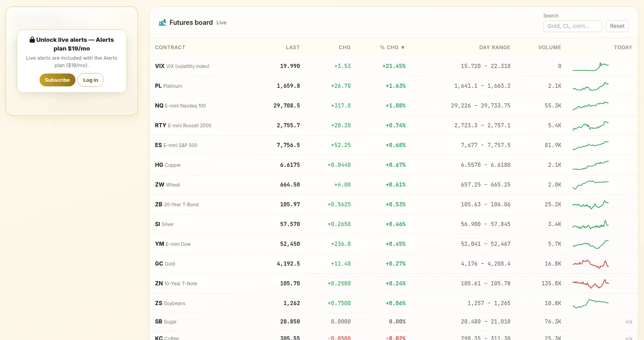The width and height of the screenshot is (644, 340).
Task: Open the red 10-Year T-Note sparkline
Action: click(x=591, y=284)
